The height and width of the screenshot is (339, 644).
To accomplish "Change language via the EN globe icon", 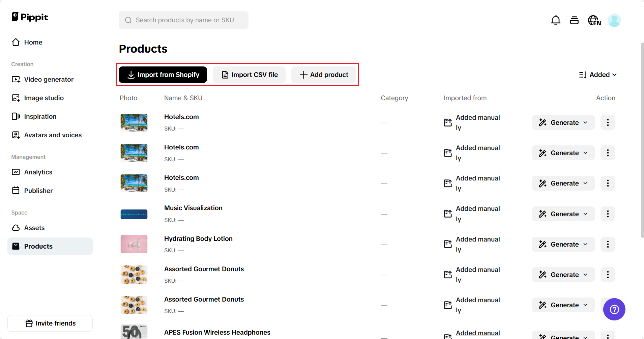I will [594, 20].
